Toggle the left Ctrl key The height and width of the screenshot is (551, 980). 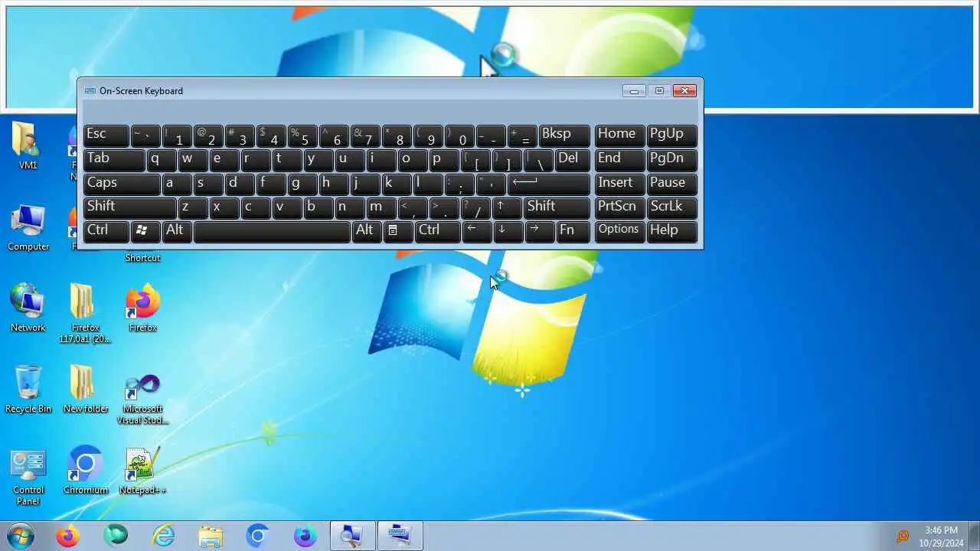coord(106,231)
